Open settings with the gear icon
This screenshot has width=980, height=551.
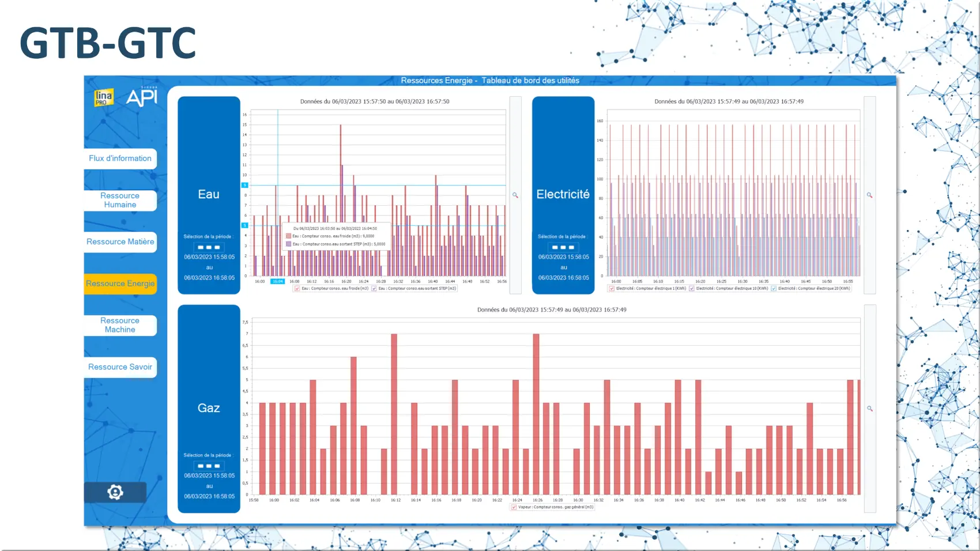coord(115,492)
